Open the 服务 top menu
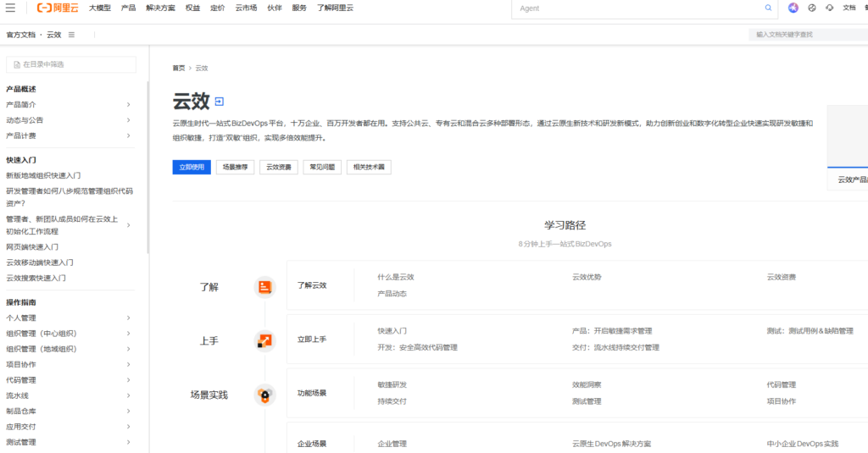The image size is (868, 453). coord(299,8)
